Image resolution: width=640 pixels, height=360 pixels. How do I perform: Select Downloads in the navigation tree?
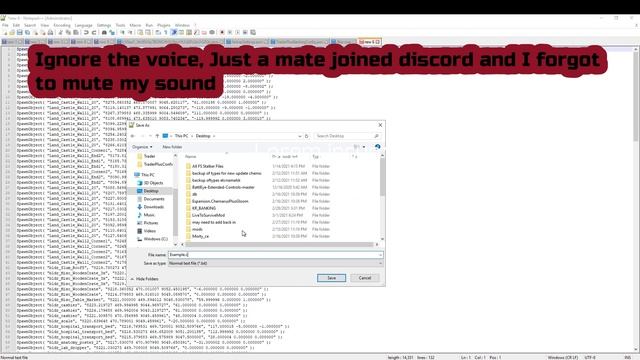(x=153, y=207)
